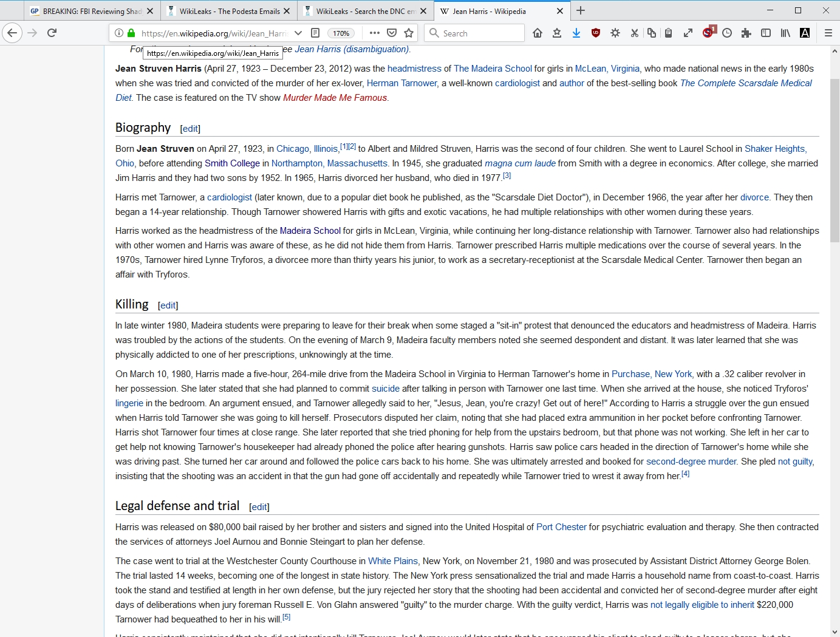Bookmark this page with the star
Screen dimensions: 840x637
pos(409,33)
